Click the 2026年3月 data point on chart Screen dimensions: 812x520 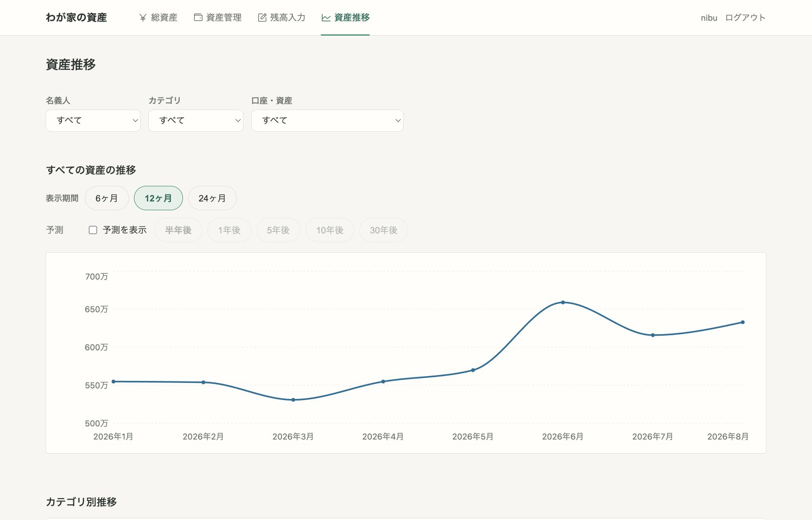tap(293, 400)
